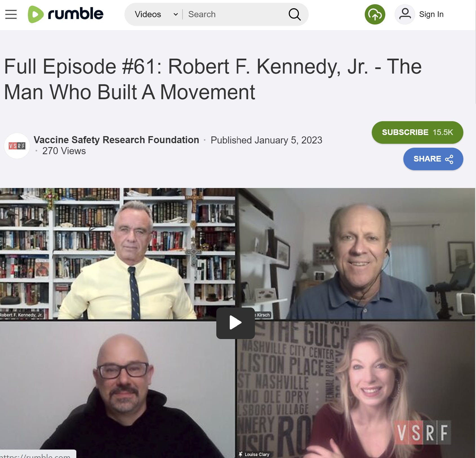476x458 pixels.
Task: Click the VSRF channel avatar
Action: click(x=17, y=146)
